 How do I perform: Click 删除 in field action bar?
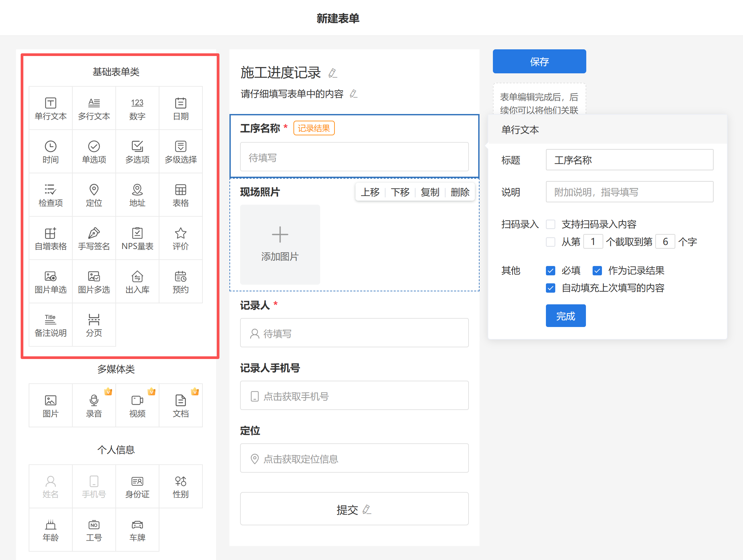point(460,192)
